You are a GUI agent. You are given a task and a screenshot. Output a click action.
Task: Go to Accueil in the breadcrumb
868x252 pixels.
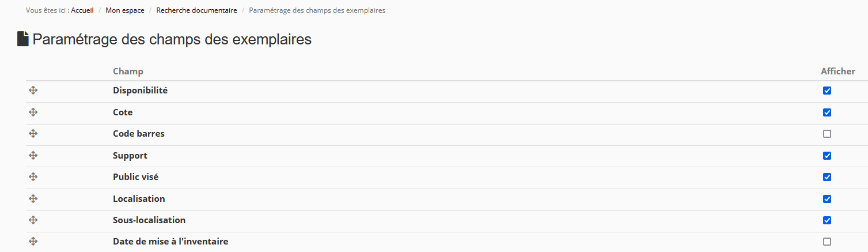coord(82,10)
